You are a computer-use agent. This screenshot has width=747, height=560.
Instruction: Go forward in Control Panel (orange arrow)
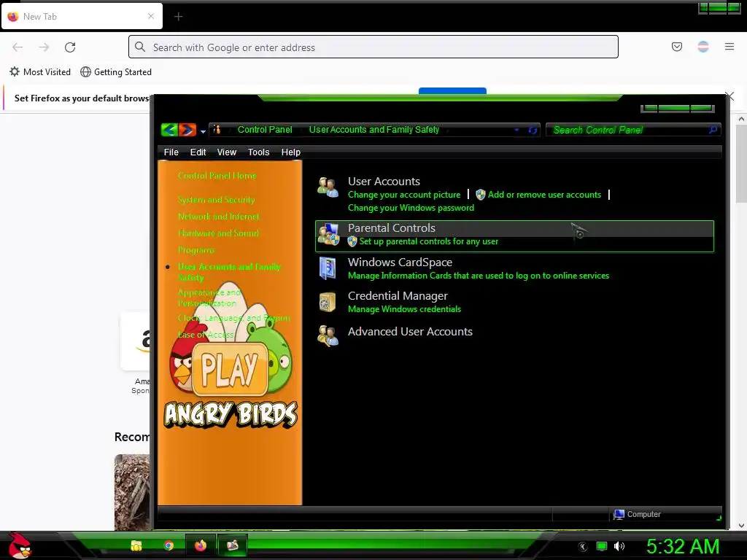[187, 130]
